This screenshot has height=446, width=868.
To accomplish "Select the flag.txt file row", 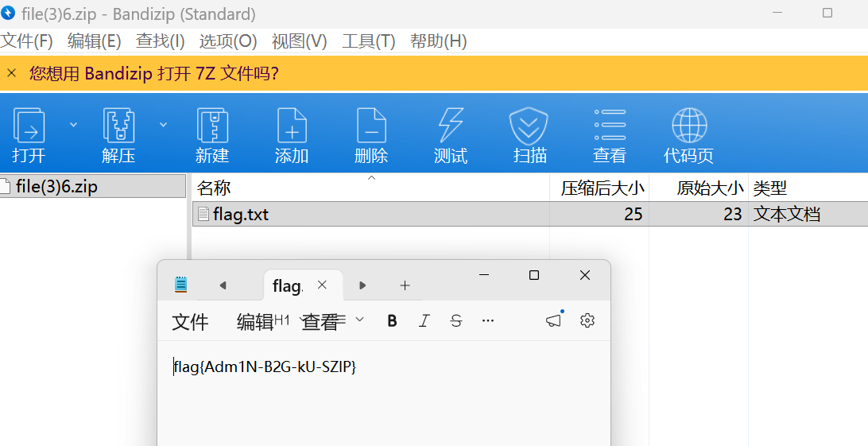I will tap(530, 214).
